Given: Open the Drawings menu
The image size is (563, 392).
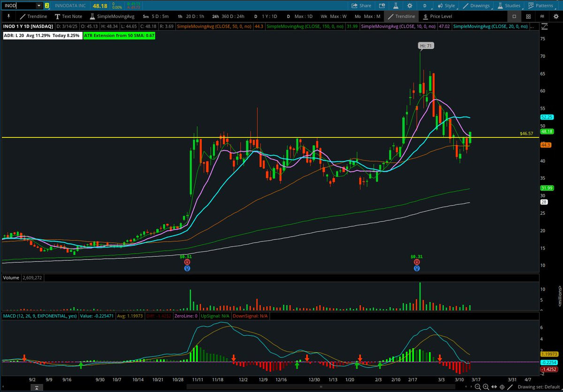Looking at the screenshot, I should point(476,6).
